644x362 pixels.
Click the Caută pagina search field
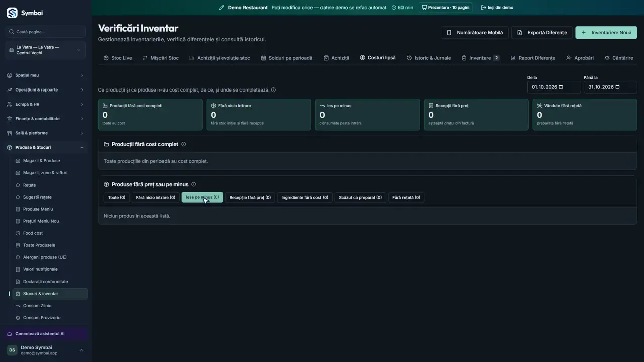[x=45, y=32]
